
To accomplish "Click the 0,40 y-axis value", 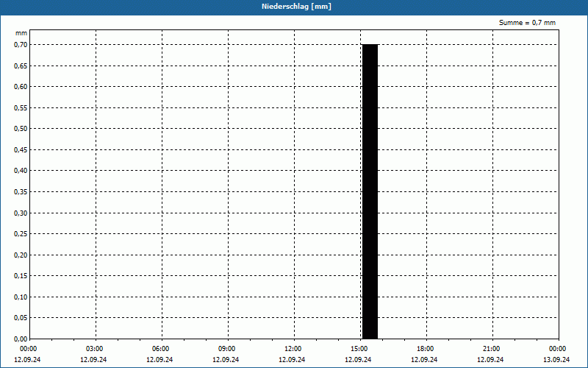I will 21,171.
